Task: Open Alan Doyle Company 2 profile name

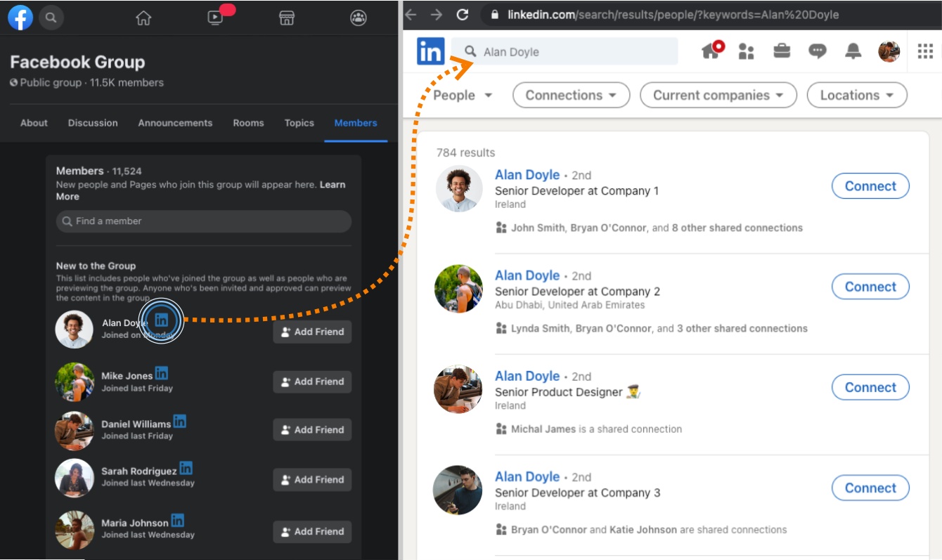Action: point(527,275)
